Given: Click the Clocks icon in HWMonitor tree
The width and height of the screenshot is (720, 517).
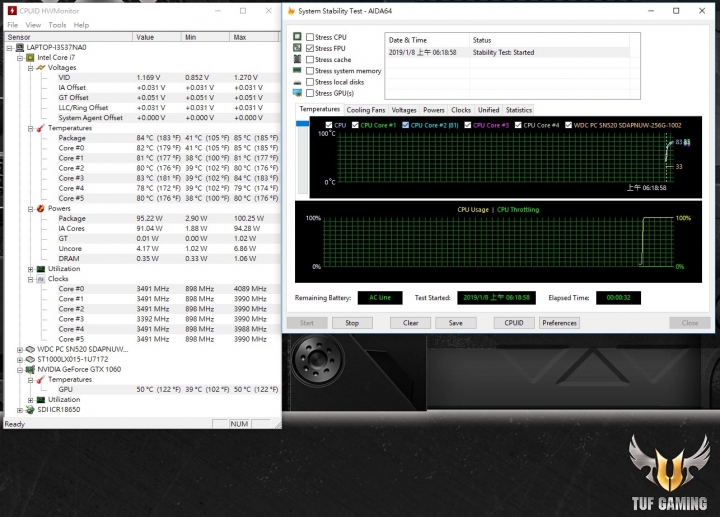Looking at the screenshot, I should (x=41, y=279).
